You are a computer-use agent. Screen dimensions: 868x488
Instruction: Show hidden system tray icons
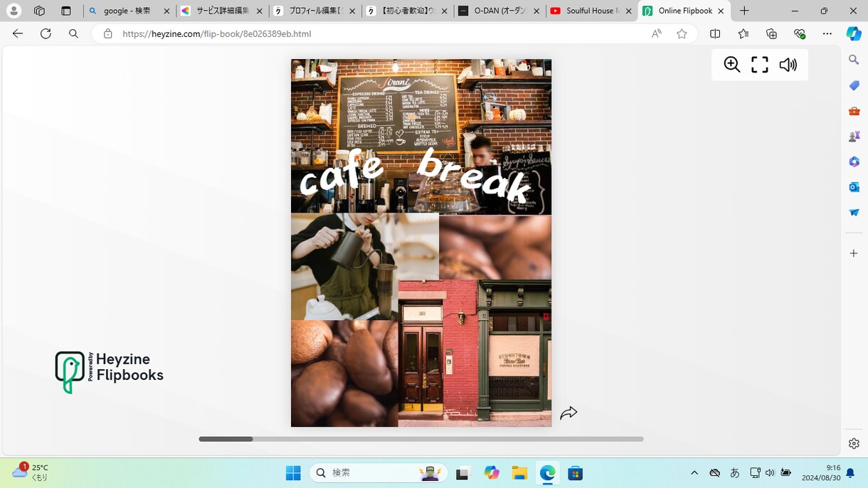(x=694, y=473)
